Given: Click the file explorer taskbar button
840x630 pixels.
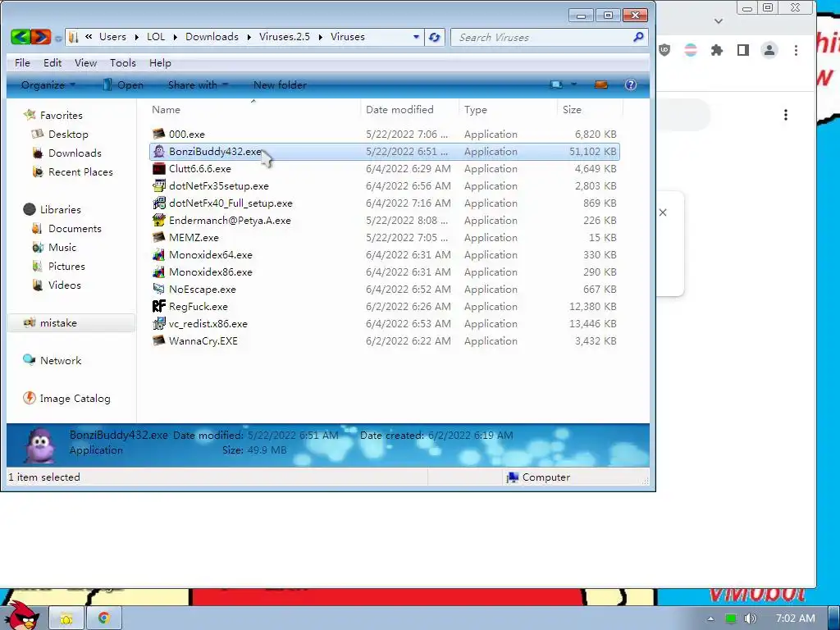Looking at the screenshot, I should tap(66, 619).
